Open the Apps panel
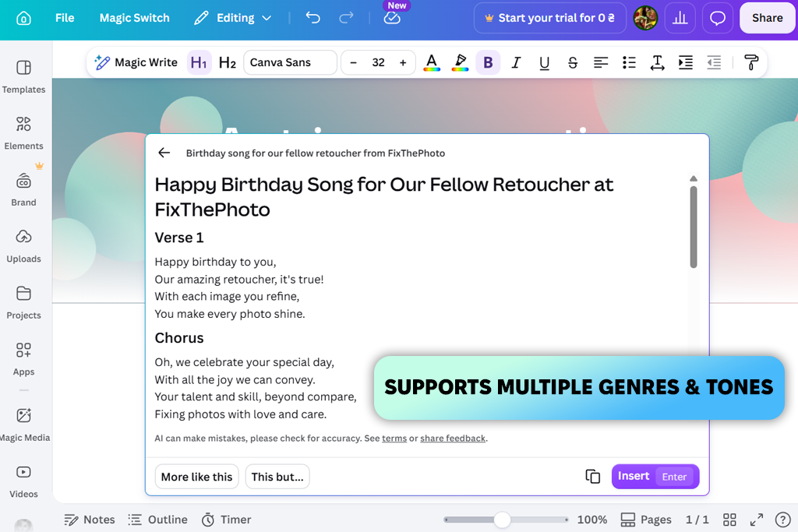Viewport: 798px width, 532px height. click(x=23, y=359)
